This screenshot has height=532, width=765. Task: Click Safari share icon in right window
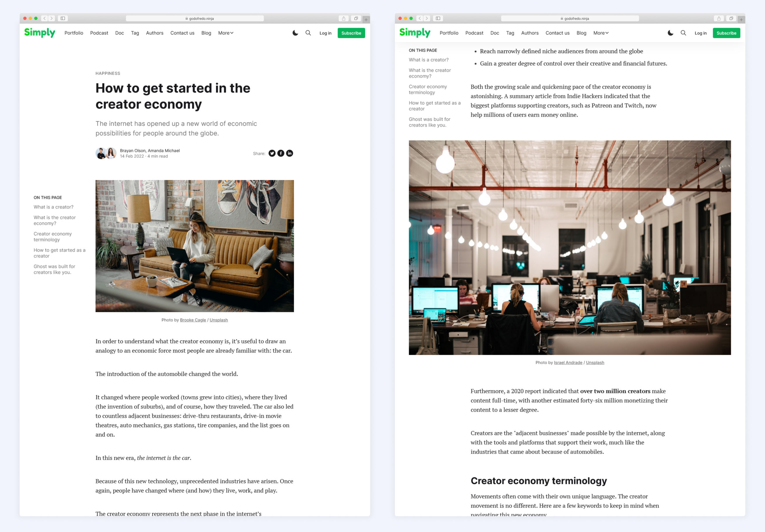click(x=719, y=18)
